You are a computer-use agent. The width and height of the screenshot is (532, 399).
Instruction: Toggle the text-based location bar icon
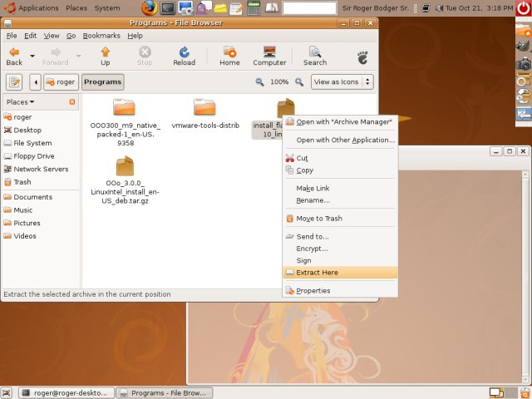coord(14,81)
